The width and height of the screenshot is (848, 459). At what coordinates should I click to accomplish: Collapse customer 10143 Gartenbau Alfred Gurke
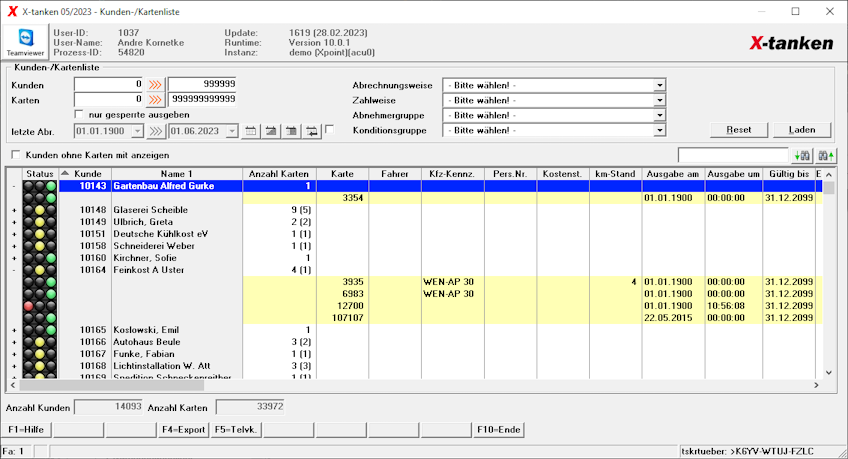tap(14, 186)
